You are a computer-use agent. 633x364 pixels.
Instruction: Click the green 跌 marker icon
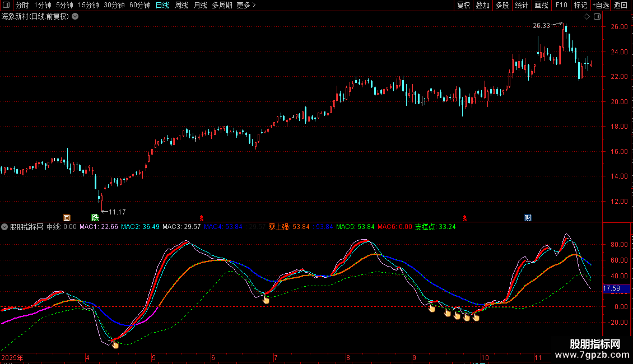coord(95,217)
